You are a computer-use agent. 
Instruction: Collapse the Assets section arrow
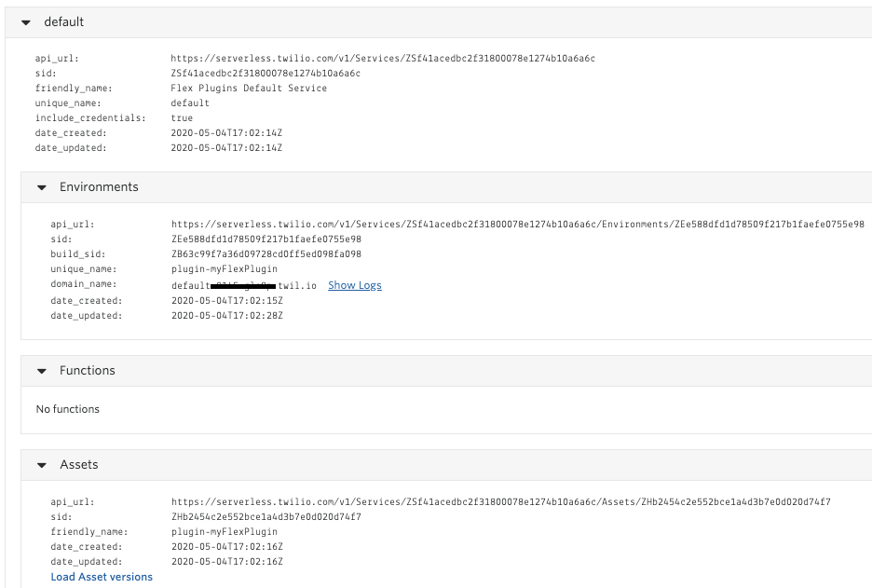(x=42, y=465)
